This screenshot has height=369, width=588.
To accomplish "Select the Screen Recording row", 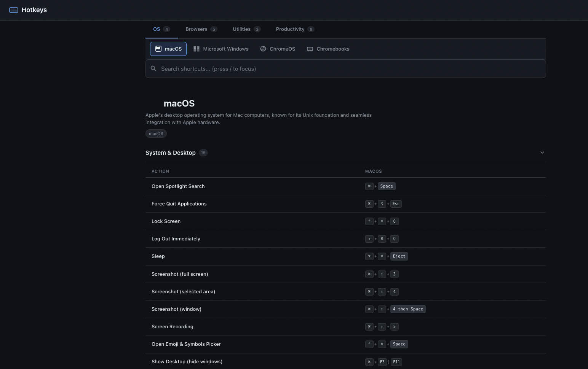I will click(346, 327).
